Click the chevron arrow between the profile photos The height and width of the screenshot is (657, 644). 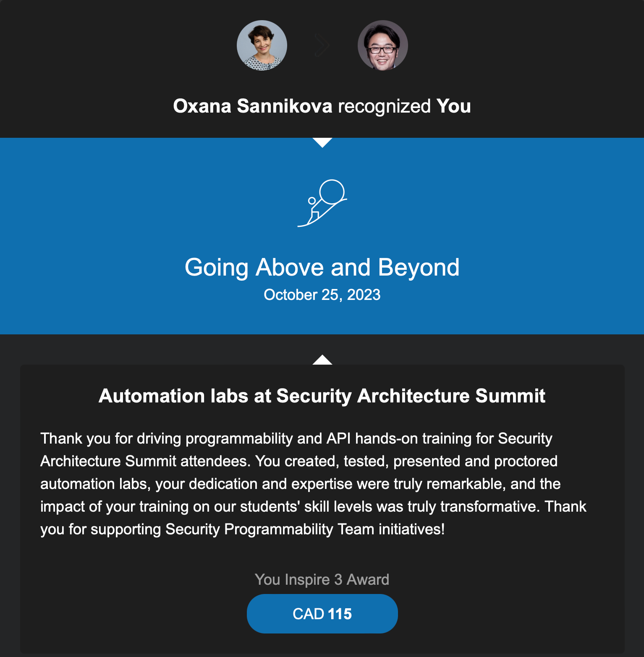(x=322, y=45)
